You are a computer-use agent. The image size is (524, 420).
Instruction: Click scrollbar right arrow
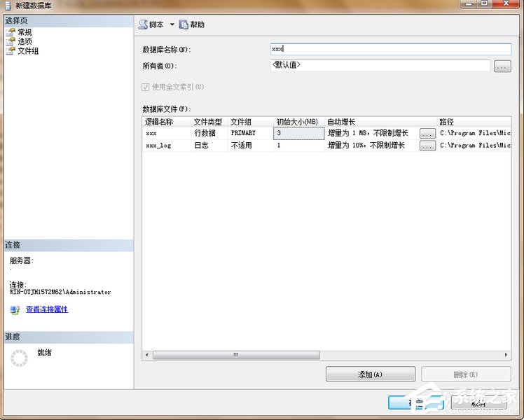506,355
